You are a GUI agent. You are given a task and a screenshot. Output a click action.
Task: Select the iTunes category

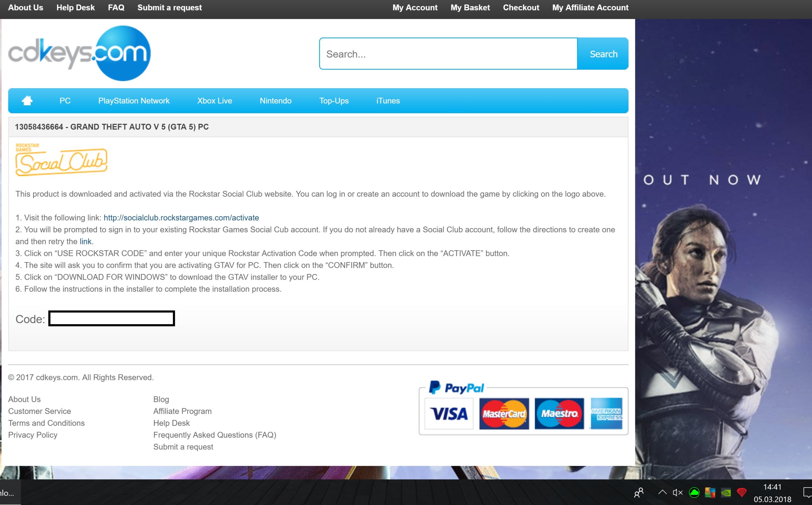point(388,101)
